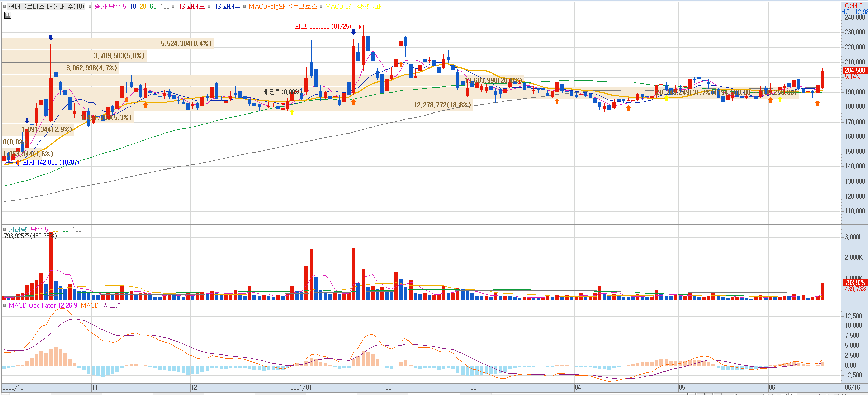Click the square marker before 종가 단순
The image size is (868, 395).
[x=90, y=7]
